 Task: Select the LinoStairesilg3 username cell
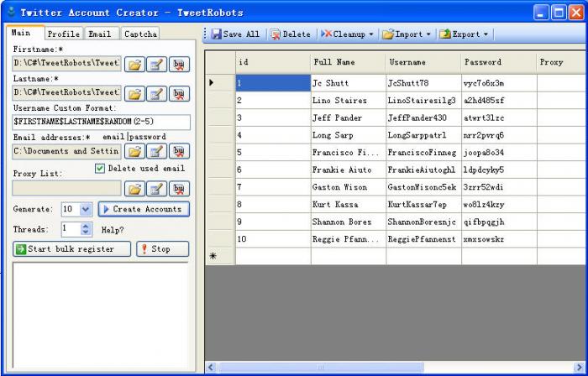(423, 101)
